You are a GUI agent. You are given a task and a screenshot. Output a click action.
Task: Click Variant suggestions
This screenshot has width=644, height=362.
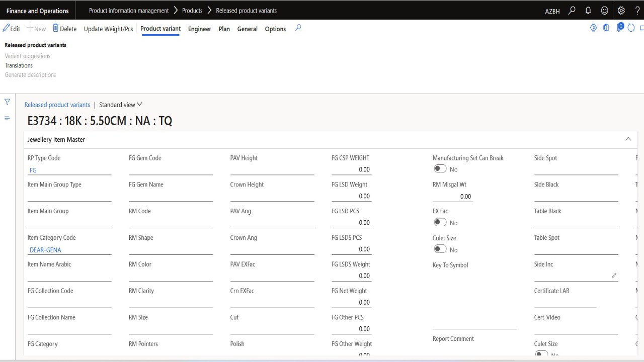pyautogui.click(x=28, y=56)
